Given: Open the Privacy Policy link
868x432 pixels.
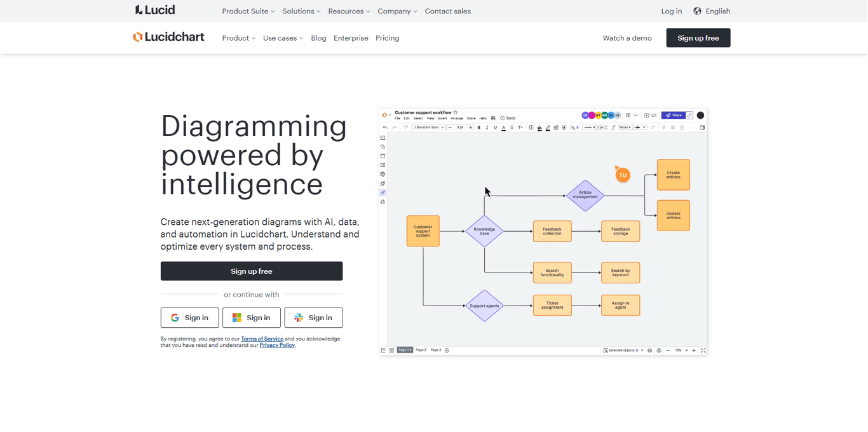Looking at the screenshot, I should pos(277,345).
